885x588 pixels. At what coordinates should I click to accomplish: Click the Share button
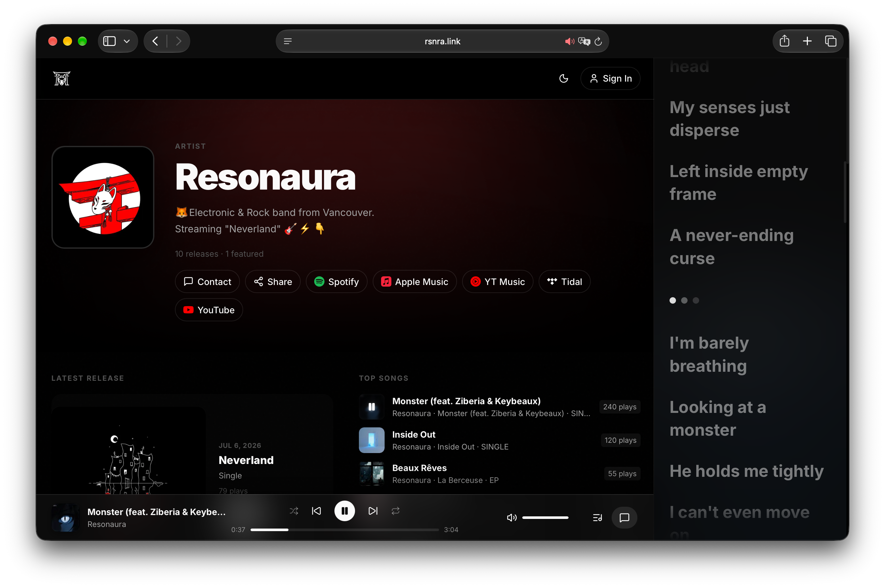[273, 281]
